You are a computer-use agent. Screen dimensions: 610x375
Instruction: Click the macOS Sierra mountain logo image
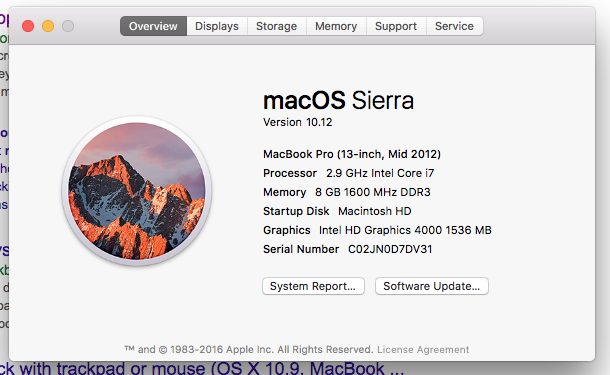(x=137, y=191)
